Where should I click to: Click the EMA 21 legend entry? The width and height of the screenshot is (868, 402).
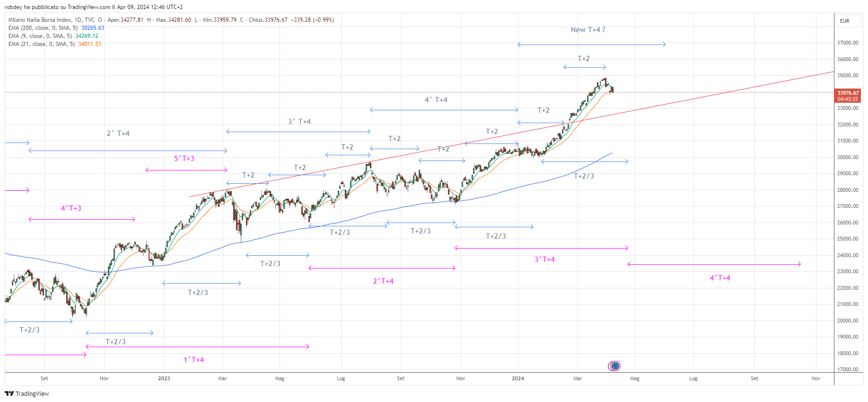point(42,44)
